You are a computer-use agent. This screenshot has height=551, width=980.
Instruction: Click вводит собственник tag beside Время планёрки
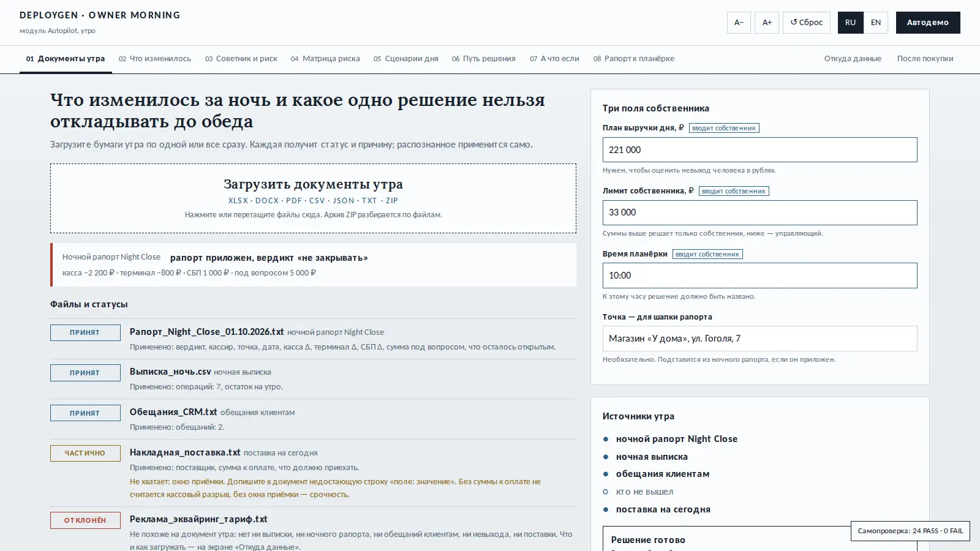coord(707,254)
